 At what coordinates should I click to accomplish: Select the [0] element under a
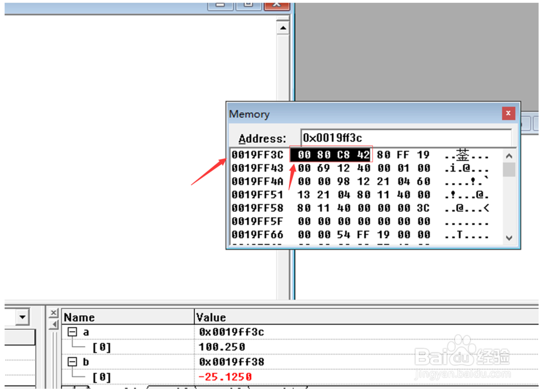pos(102,347)
